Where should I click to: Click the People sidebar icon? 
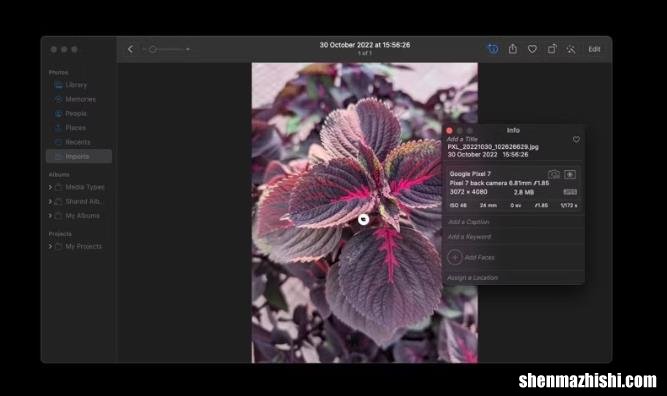click(x=58, y=114)
